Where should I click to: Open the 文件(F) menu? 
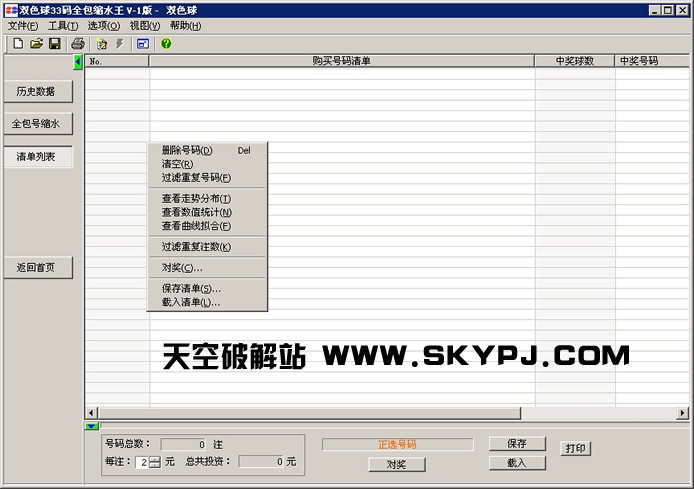pos(23,25)
